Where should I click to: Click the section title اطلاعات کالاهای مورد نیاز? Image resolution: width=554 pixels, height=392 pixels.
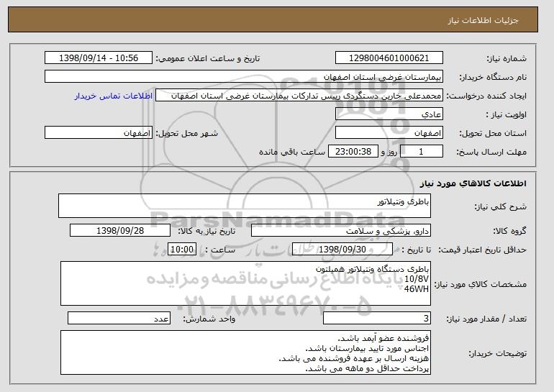pyautogui.click(x=473, y=183)
